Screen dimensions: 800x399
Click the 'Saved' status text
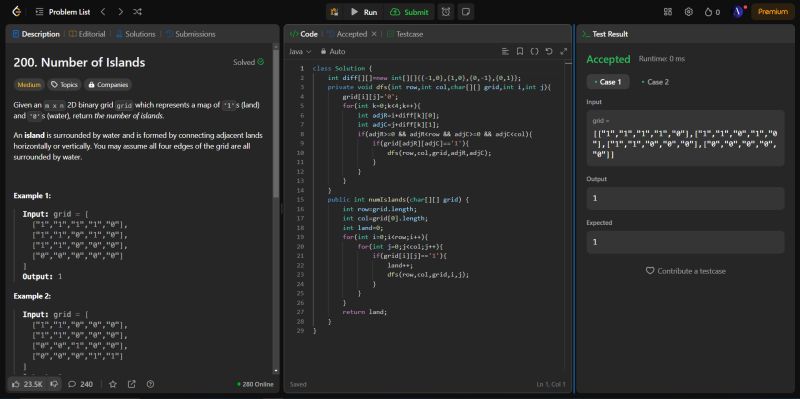pyautogui.click(x=298, y=384)
